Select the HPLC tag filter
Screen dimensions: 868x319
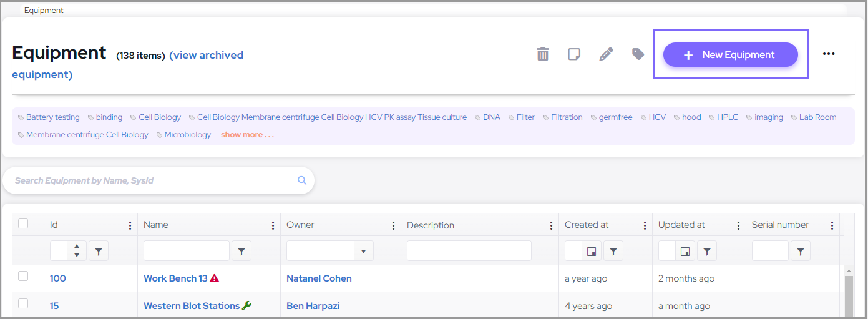pos(727,117)
